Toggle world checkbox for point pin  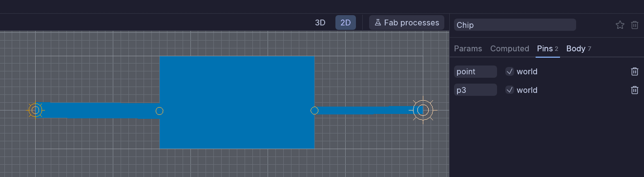click(510, 71)
